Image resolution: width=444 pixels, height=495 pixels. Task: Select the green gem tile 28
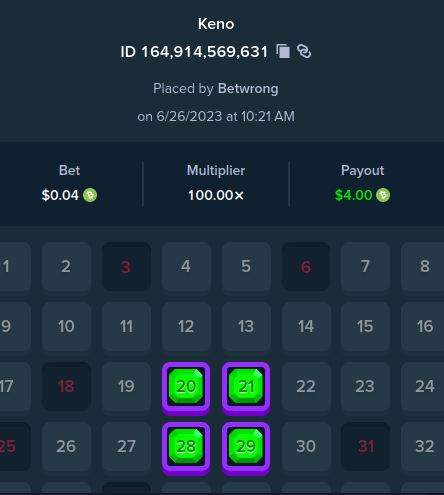click(186, 448)
